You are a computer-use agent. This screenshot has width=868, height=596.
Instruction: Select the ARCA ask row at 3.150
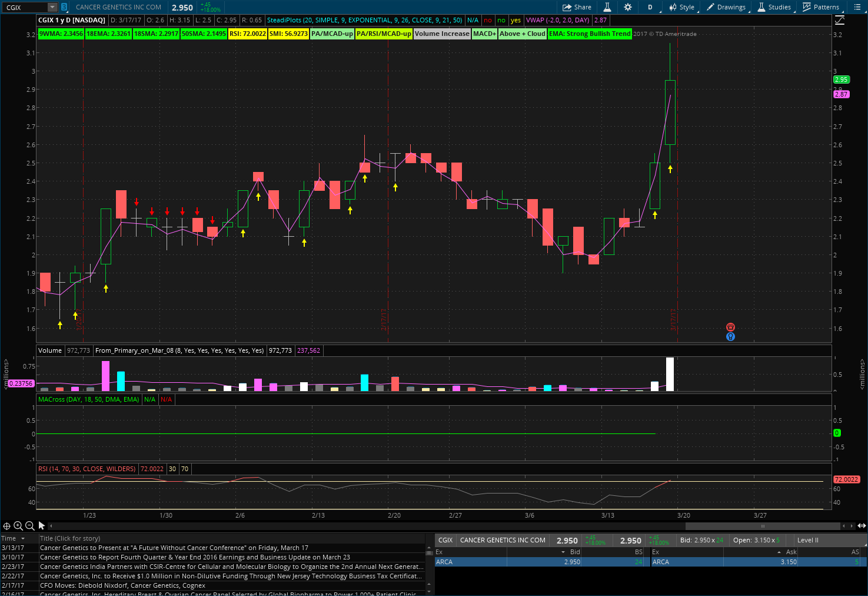[759, 562]
